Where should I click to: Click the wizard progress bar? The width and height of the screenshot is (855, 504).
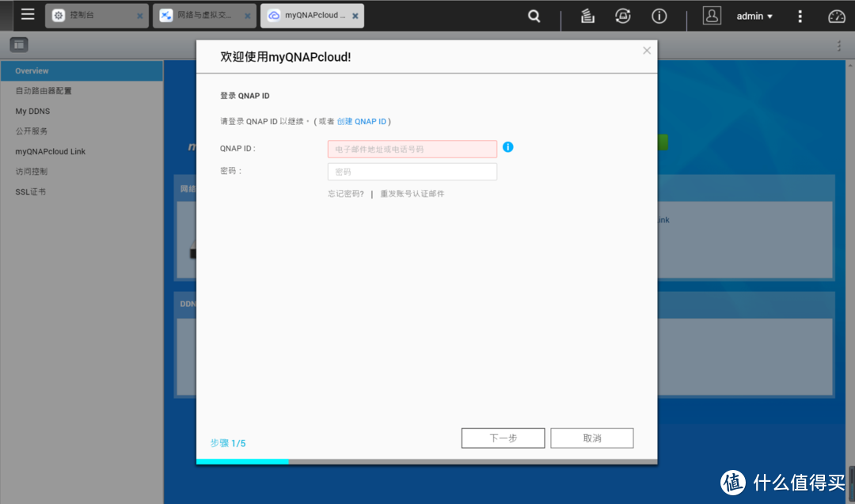click(427, 461)
